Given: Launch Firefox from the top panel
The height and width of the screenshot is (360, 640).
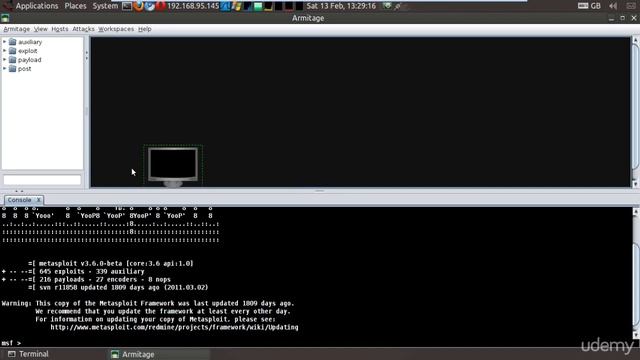Looking at the screenshot, I should 138,6.
